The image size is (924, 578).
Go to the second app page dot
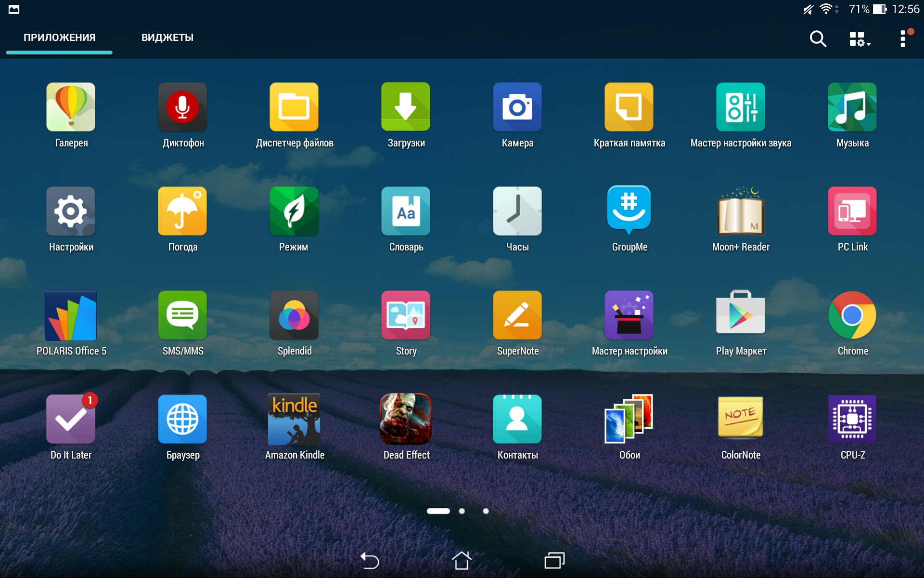pos(462,511)
